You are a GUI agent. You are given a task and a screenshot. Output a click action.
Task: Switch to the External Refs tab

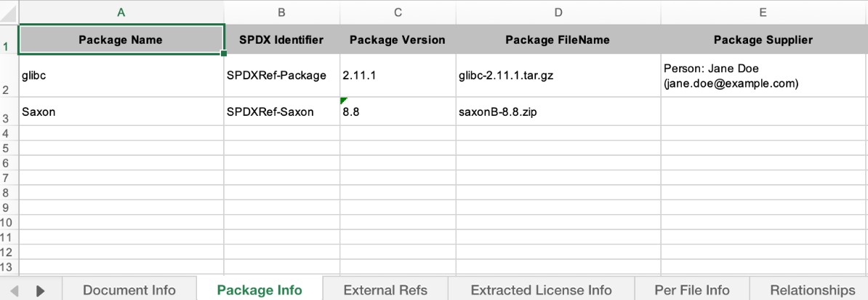(385, 290)
